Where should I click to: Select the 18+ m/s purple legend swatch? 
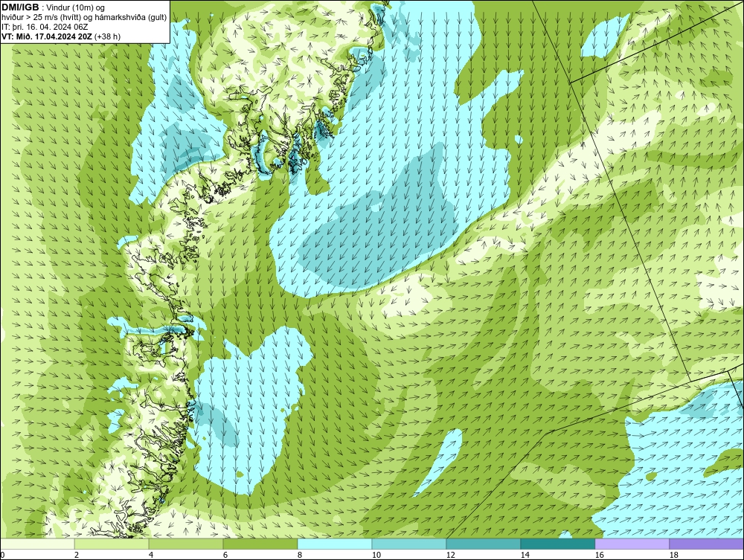707,544
